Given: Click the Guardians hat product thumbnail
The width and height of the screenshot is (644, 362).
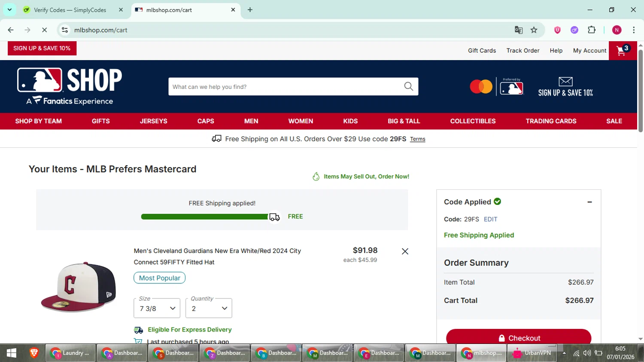Looking at the screenshot, I should [78, 287].
